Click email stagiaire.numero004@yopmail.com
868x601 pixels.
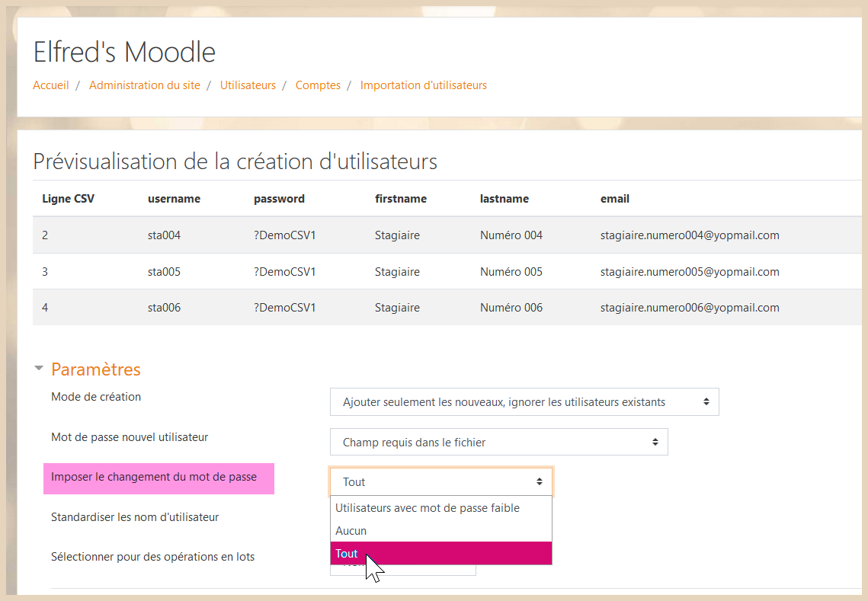click(x=690, y=235)
